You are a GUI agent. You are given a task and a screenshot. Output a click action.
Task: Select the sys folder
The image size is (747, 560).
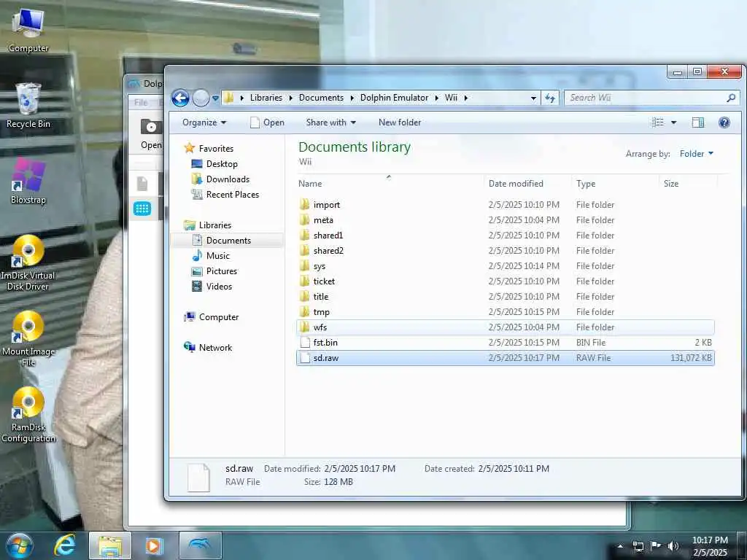505,265
